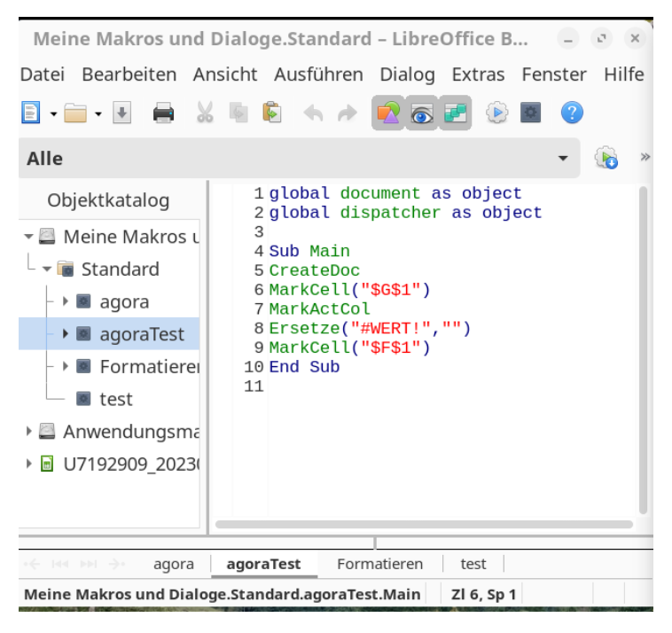Select U7192909 spreadsheet document in tree
The width and height of the screenshot is (672, 633).
(131, 465)
